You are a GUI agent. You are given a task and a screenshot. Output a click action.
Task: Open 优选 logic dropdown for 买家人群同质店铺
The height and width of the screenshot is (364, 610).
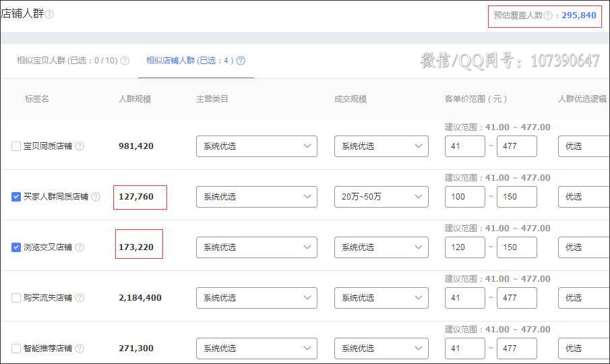(584, 197)
